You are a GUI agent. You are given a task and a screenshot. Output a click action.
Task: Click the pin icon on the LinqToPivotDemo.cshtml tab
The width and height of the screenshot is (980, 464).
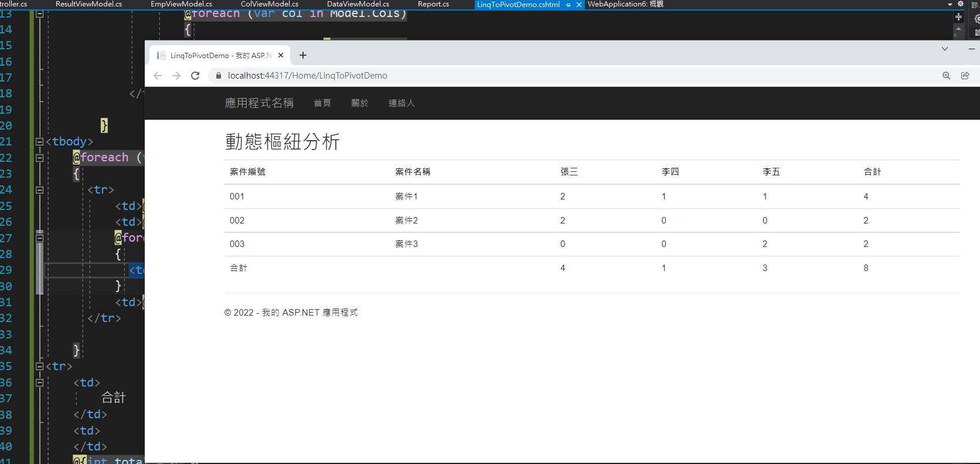tap(568, 5)
